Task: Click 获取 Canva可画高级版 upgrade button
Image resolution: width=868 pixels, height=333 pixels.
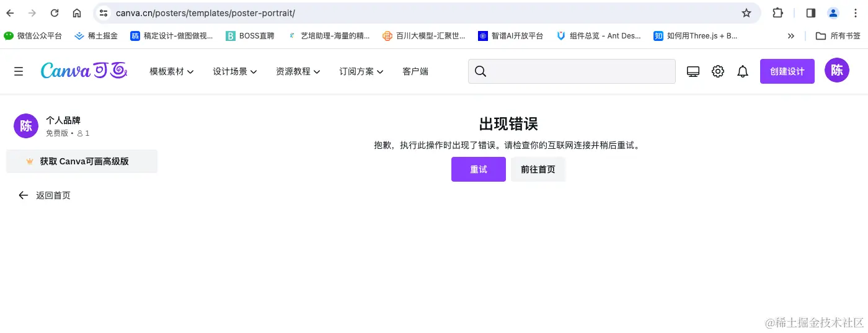Action: [x=81, y=161]
